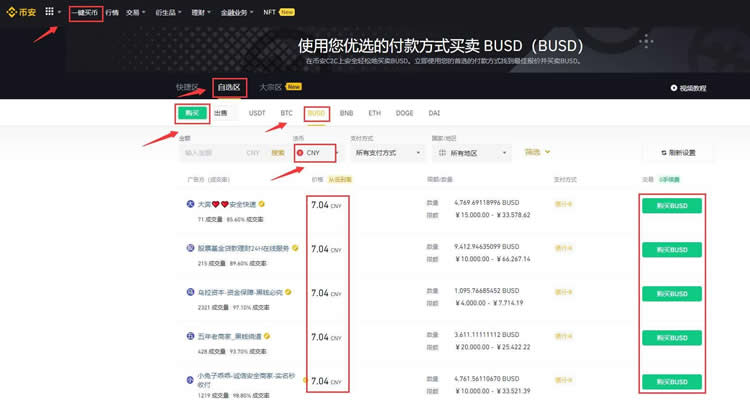Open the apps grid menu icon

(x=49, y=11)
